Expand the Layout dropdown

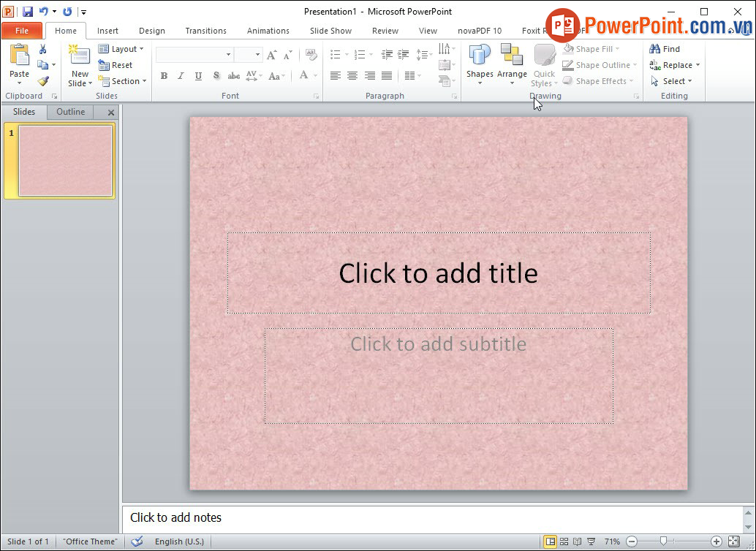[121, 49]
